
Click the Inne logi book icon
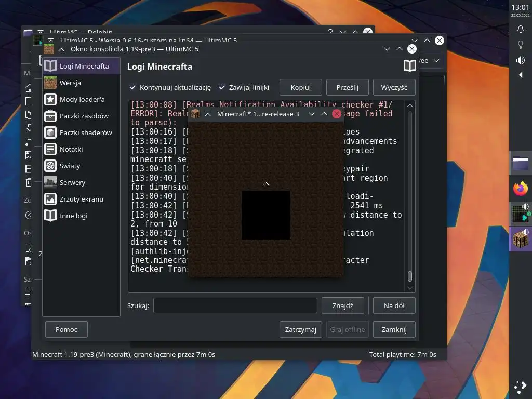[x=50, y=216]
